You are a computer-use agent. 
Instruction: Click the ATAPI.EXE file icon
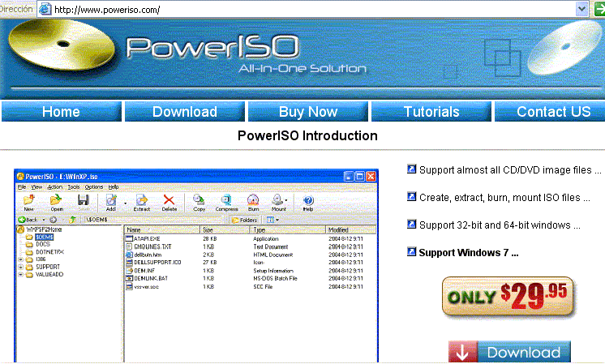(x=129, y=238)
